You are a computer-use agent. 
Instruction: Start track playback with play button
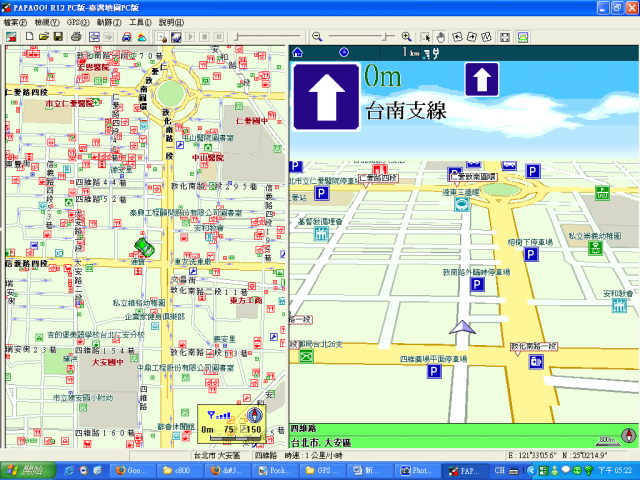click(x=190, y=37)
